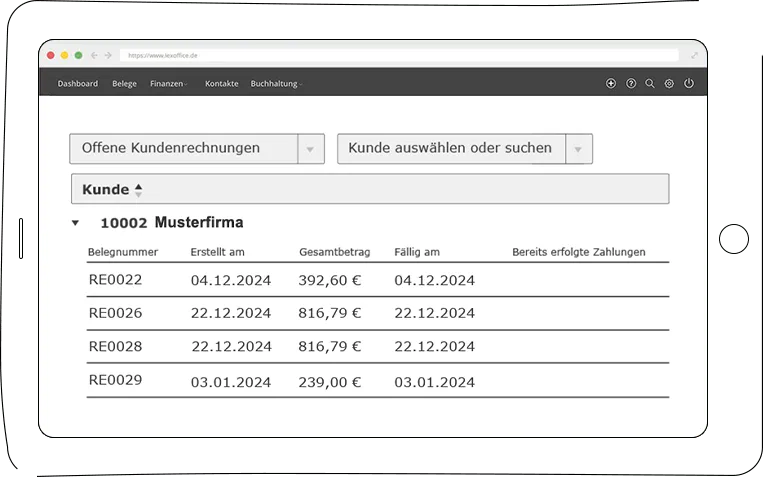Expand the Finanzen menu

(168, 84)
